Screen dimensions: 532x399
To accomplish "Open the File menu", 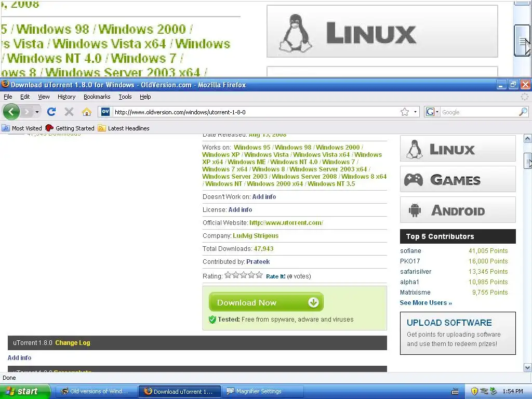I will [x=8, y=97].
